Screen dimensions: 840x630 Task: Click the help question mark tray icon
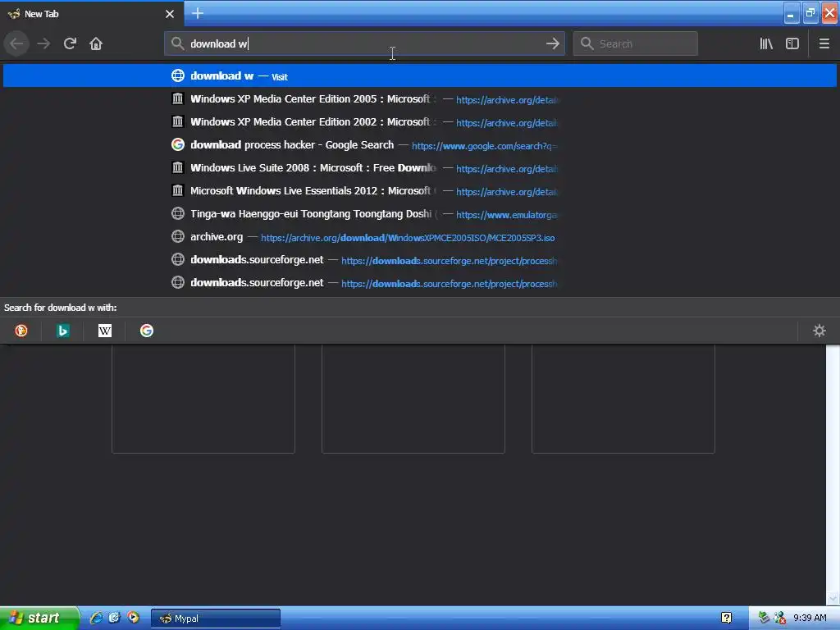point(727,619)
